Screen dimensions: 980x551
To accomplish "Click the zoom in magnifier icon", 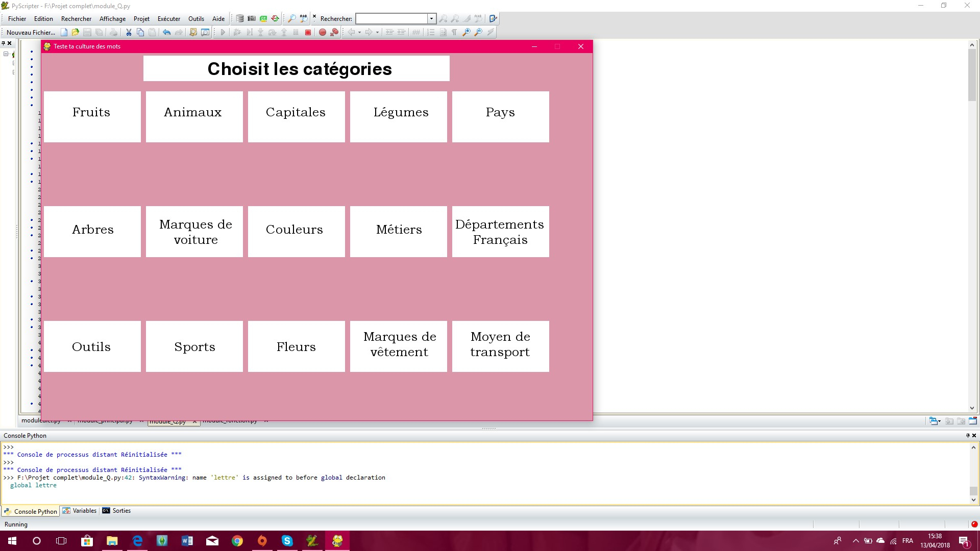I will [466, 32].
